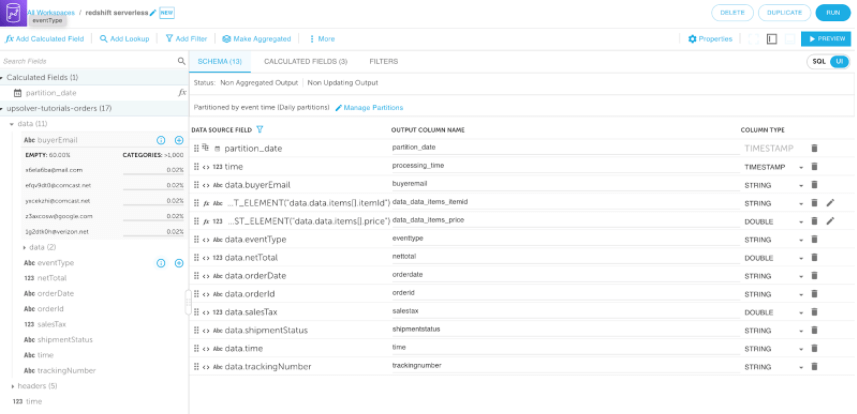
Task: Click the search magnifier in Search Fields
Action: (x=181, y=61)
